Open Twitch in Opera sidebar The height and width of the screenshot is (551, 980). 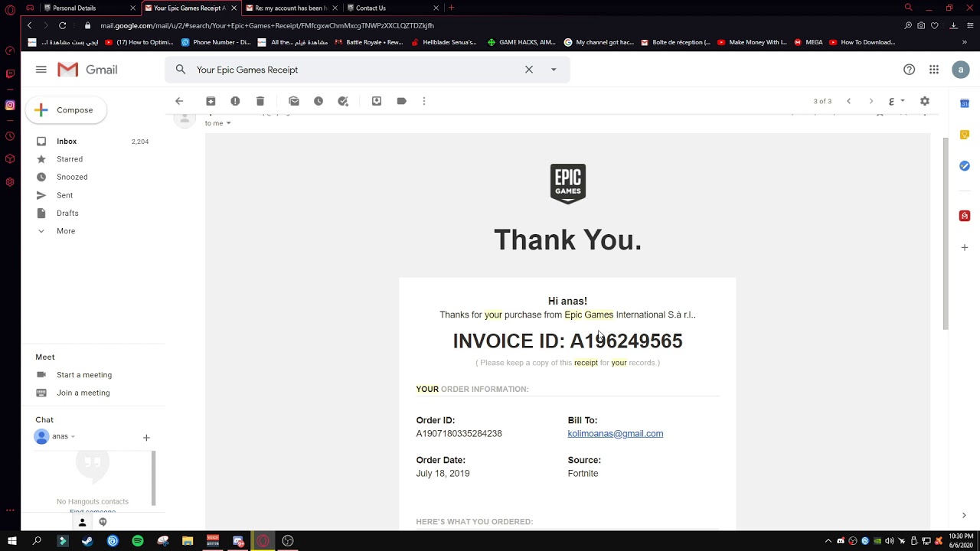[x=10, y=73]
